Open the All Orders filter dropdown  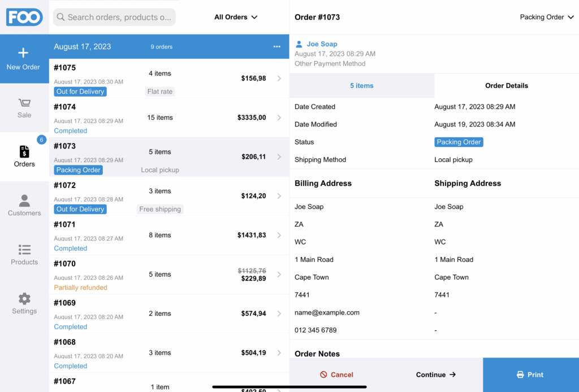pyautogui.click(x=235, y=17)
